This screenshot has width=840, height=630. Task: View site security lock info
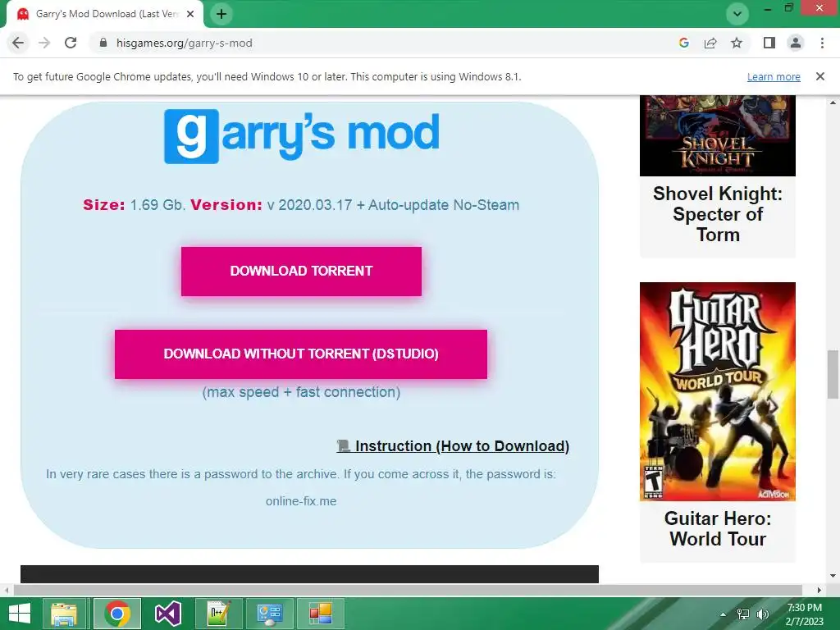point(103,43)
